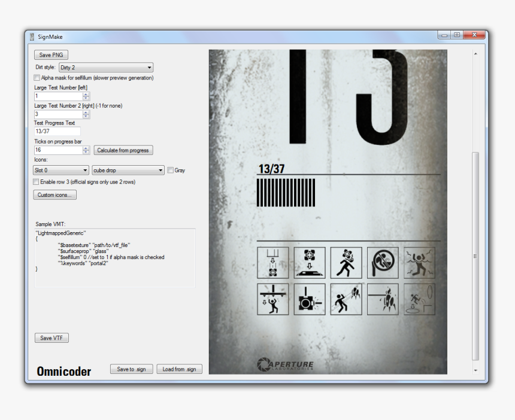Decrease ticks on progress bar
This screenshot has width=515, height=420.
[86, 152]
